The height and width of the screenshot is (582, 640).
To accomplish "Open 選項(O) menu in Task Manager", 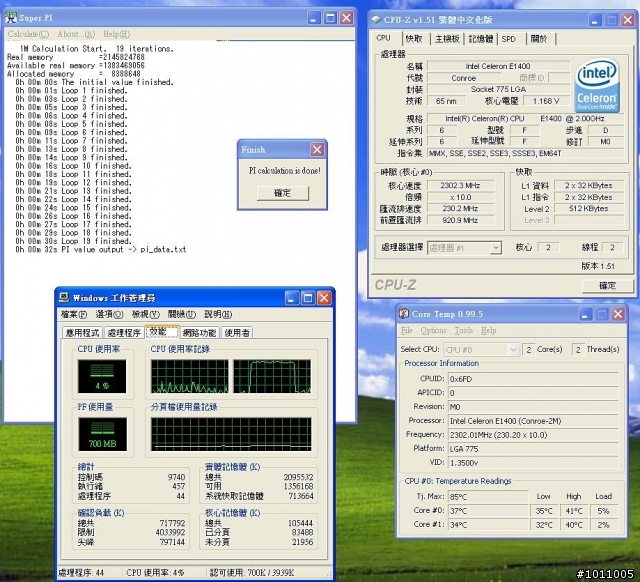I will coord(109,314).
